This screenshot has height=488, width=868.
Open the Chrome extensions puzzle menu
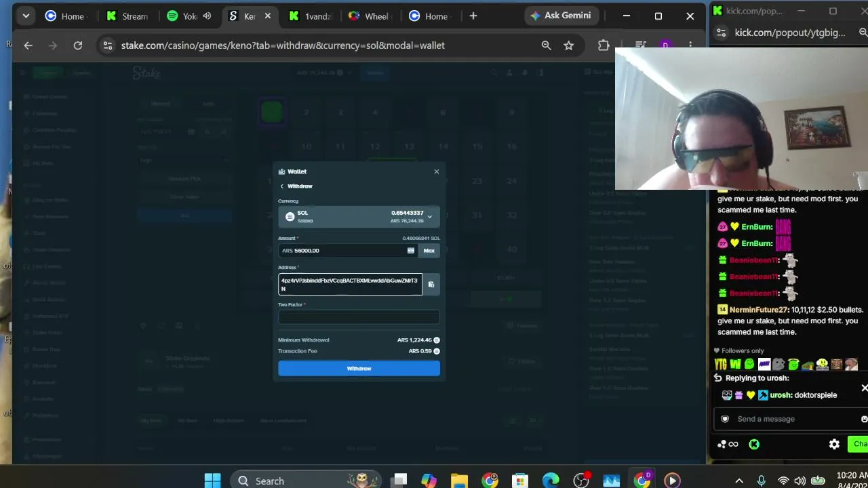(x=604, y=45)
